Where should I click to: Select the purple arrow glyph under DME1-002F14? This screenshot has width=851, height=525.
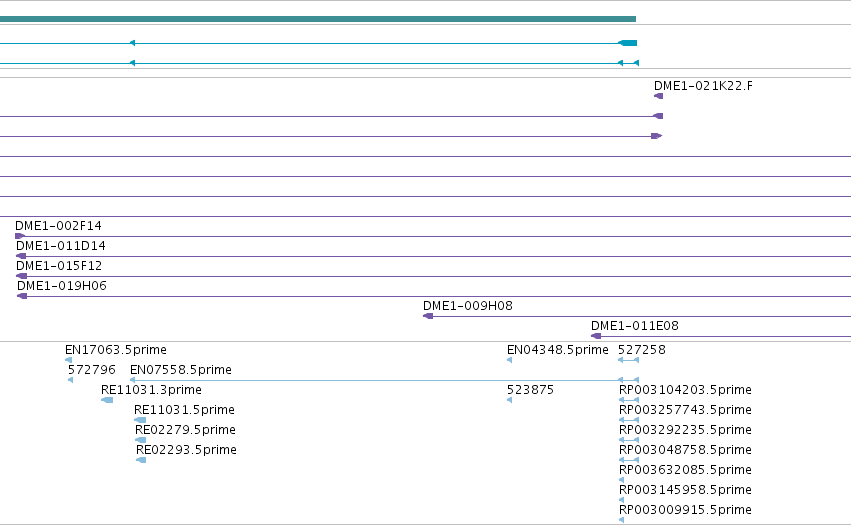tap(20, 236)
